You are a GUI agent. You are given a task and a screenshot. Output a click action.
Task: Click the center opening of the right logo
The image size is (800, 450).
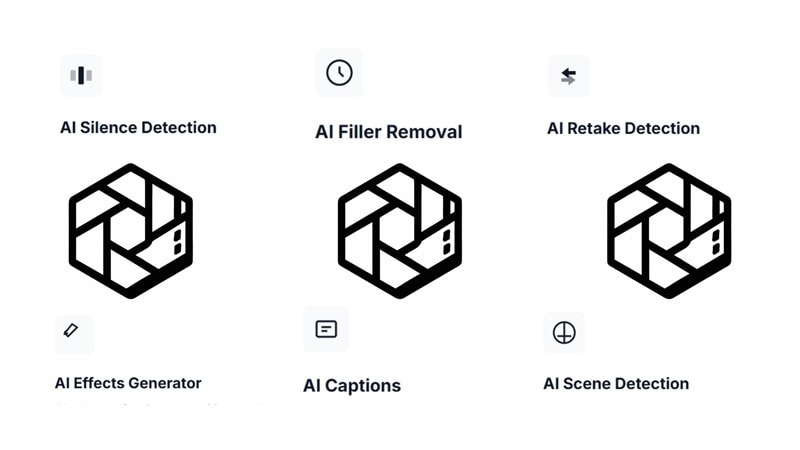pyautogui.click(x=667, y=230)
